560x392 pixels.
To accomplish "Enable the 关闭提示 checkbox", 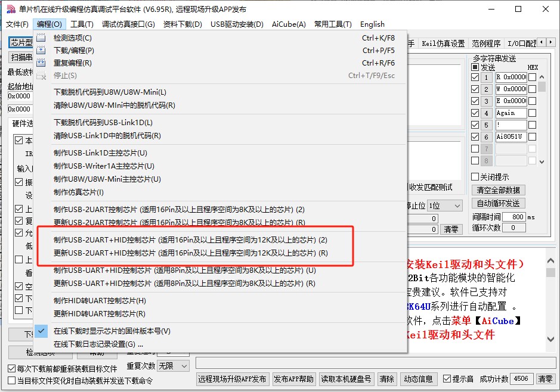I will pyautogui.click(x=475, y=176).
